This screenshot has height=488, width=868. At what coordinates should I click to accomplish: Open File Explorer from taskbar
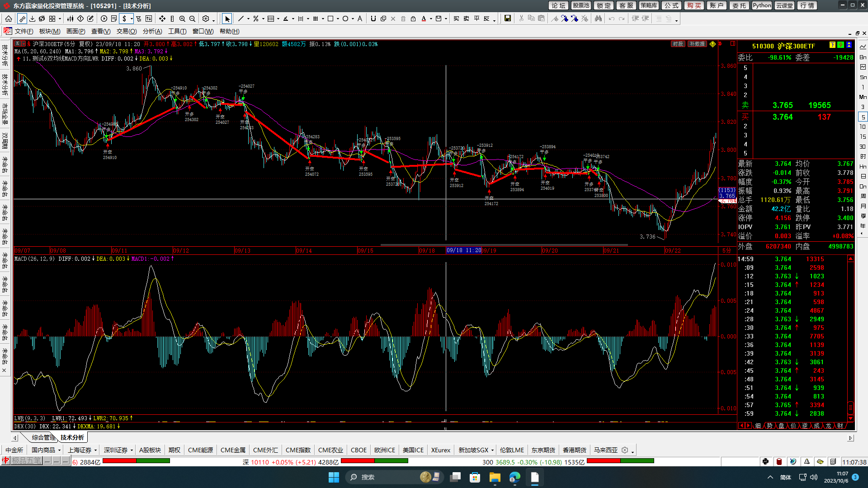(x=495, y=477)
